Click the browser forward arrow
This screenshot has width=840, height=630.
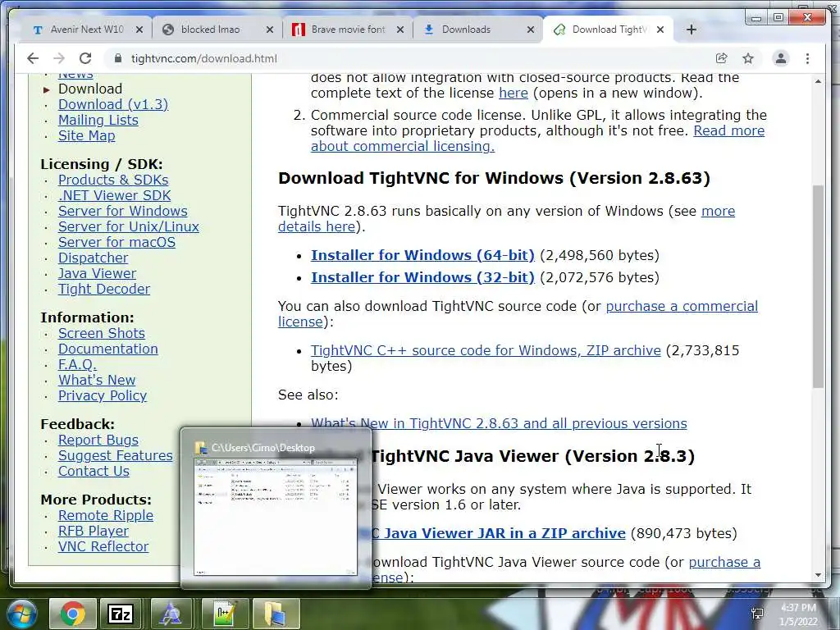tap(59, 58)
